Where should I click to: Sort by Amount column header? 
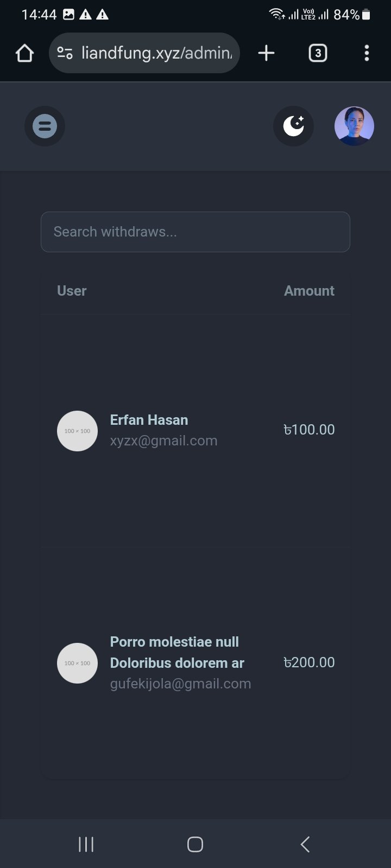pyautogui.click(x=309, y=291)
